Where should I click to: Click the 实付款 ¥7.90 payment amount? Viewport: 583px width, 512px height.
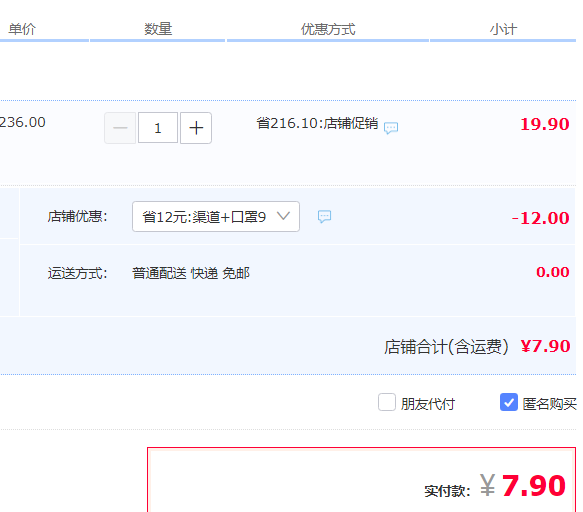click(x=495, y=486)
